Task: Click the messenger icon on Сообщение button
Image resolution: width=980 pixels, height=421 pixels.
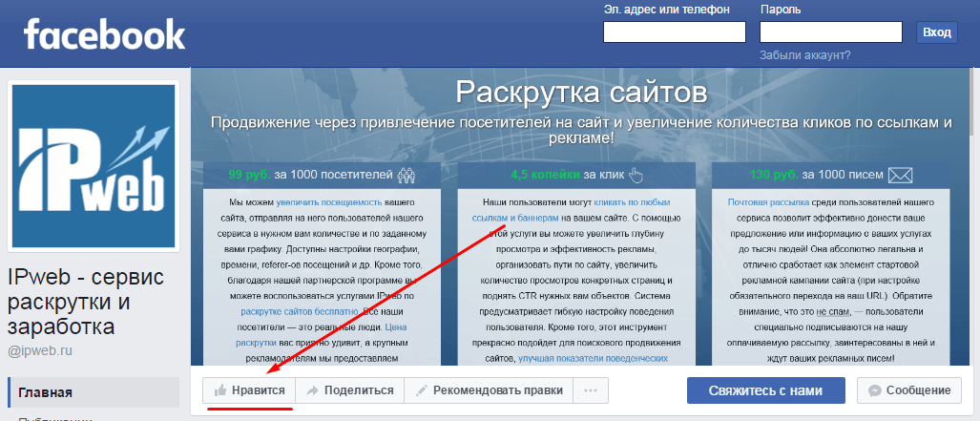Action: pyautogui.click(x=874, y=390)
